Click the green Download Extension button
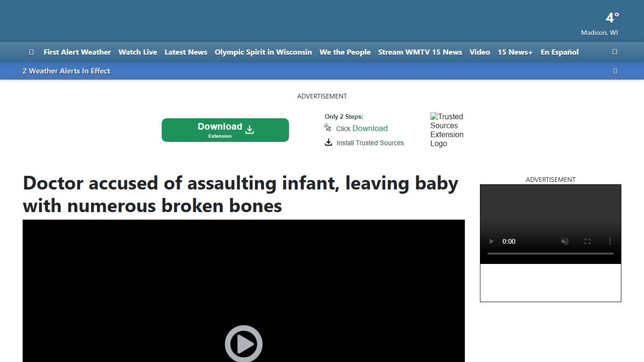 coord(225,130)
